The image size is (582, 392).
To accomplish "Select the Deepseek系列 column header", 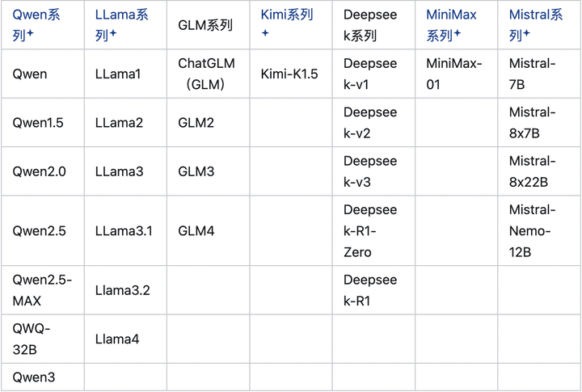I will 369,25.
